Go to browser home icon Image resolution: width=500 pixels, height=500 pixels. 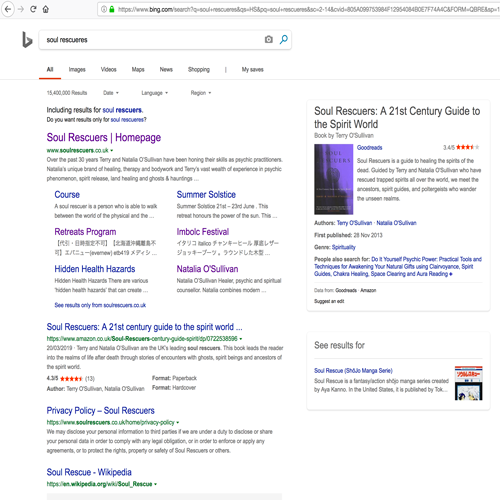point(46,9)
